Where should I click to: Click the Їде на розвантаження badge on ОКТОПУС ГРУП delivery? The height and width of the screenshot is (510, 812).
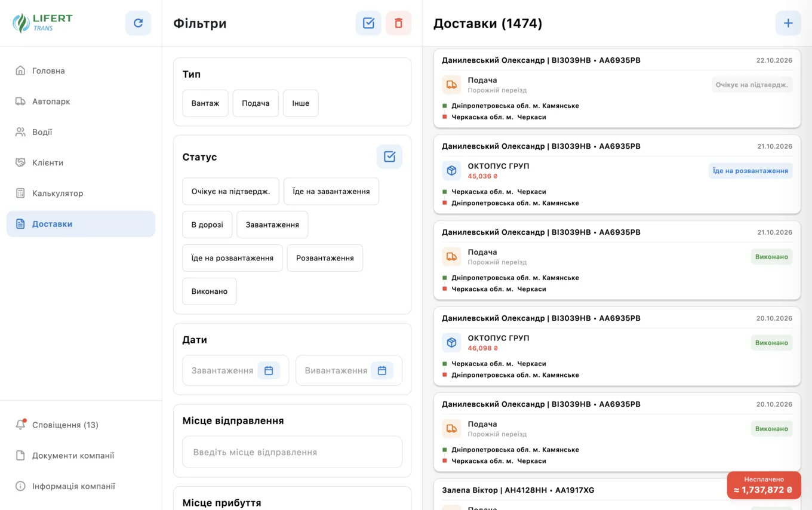point(751,171)
